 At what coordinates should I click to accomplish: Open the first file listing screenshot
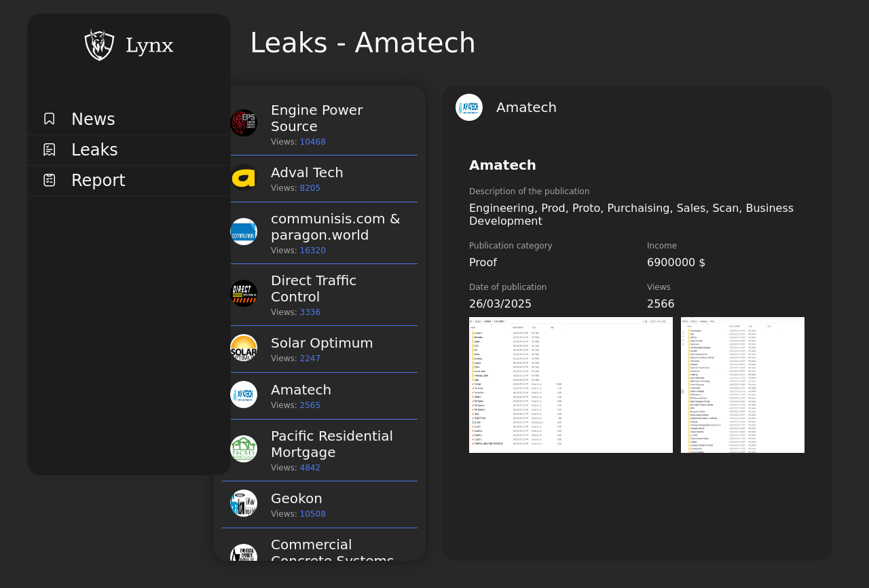pyautogui.click(x=571, y=385)
